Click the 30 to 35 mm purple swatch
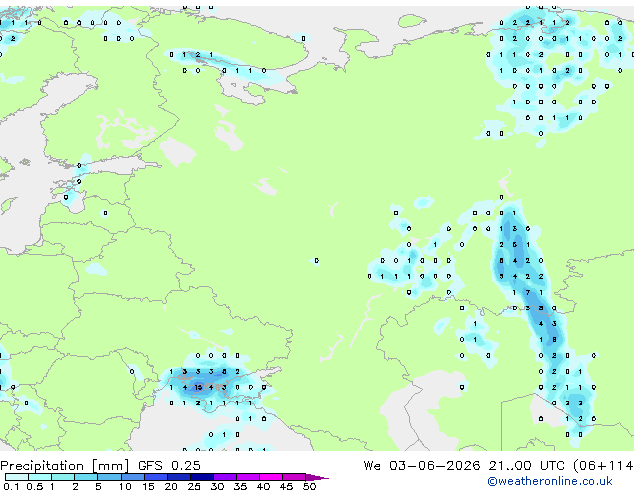 [x=225, y=477]
